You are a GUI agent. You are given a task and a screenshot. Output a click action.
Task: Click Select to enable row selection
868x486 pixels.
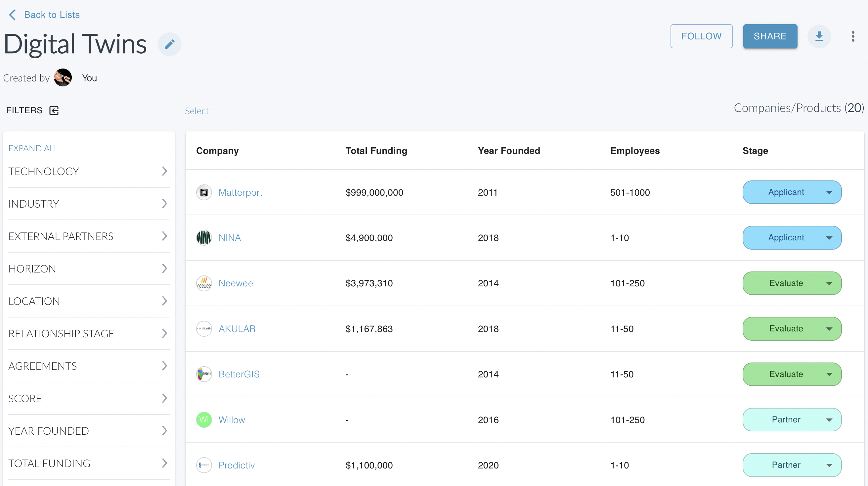coord(197,111)
